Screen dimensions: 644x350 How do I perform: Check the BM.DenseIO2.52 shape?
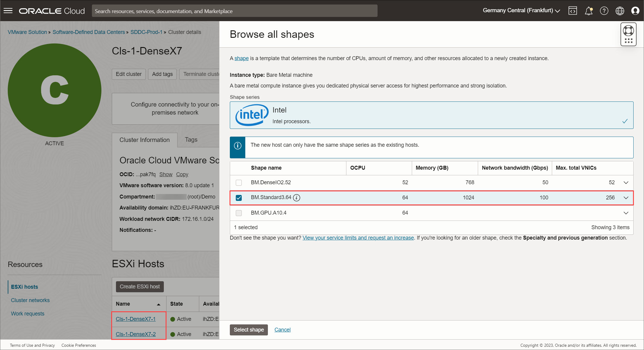(239, 182)
